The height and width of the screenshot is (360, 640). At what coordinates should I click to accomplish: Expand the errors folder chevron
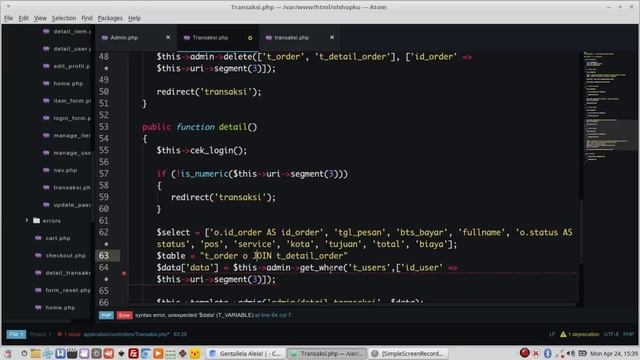click(27, 220)
